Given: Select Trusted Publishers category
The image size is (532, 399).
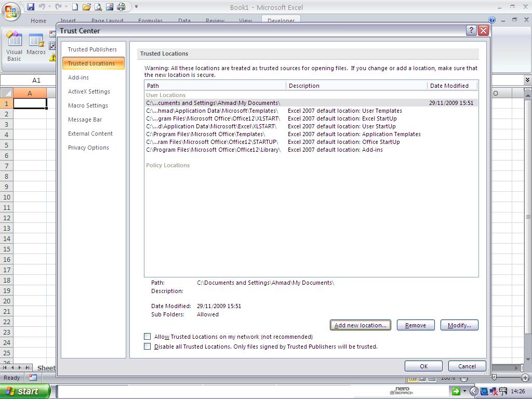Looking at the screenshot, I should [x=92, y=49].
